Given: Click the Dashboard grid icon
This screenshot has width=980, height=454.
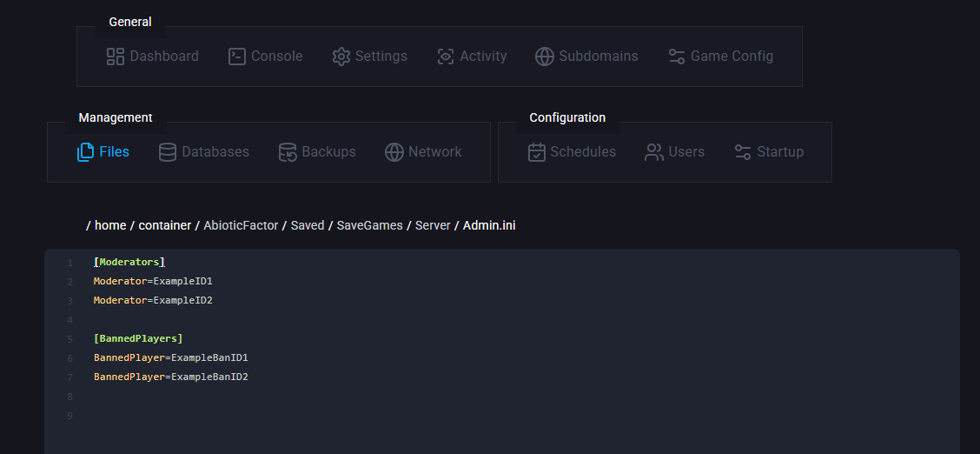Looking at the screenshot, I should (116, 57).
